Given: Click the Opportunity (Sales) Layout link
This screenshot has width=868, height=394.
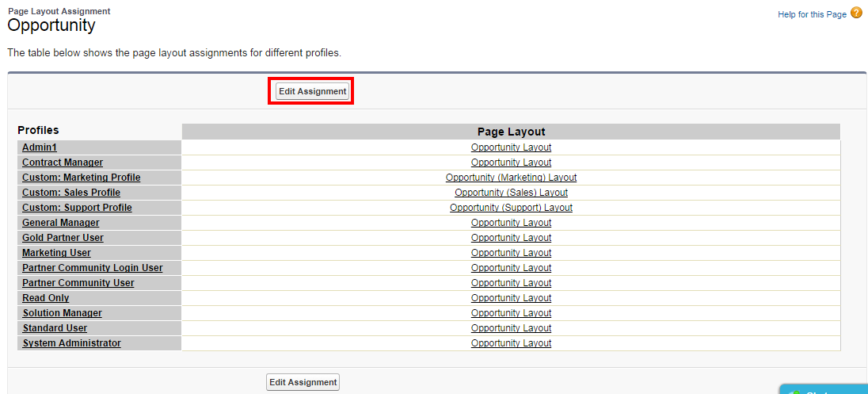Looking at the screenshot, I should point(511,193).
